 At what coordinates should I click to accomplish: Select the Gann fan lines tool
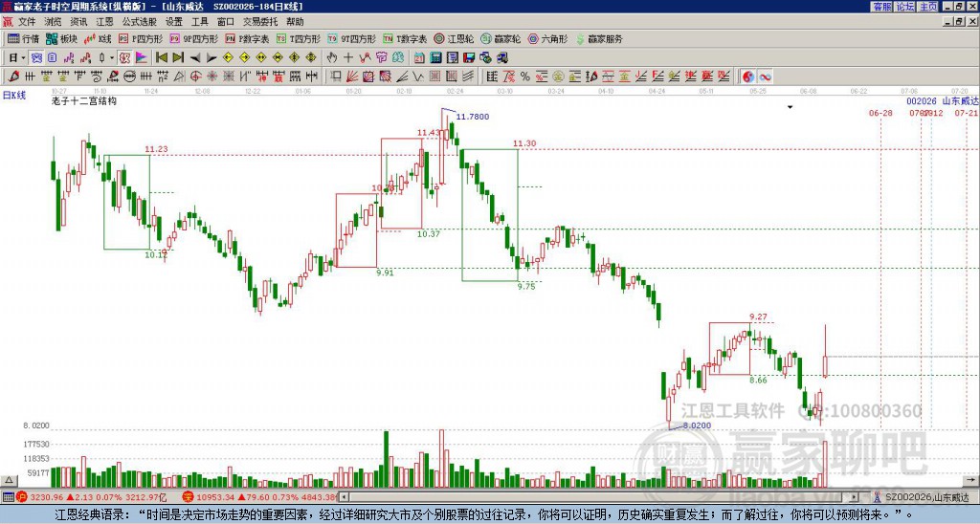click(352, 76)
